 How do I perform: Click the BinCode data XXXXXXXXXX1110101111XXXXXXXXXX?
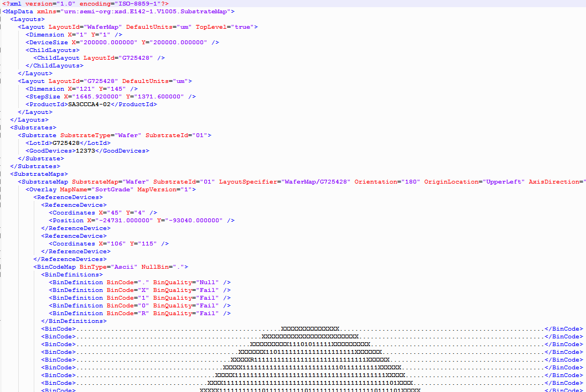click(310, 344)
